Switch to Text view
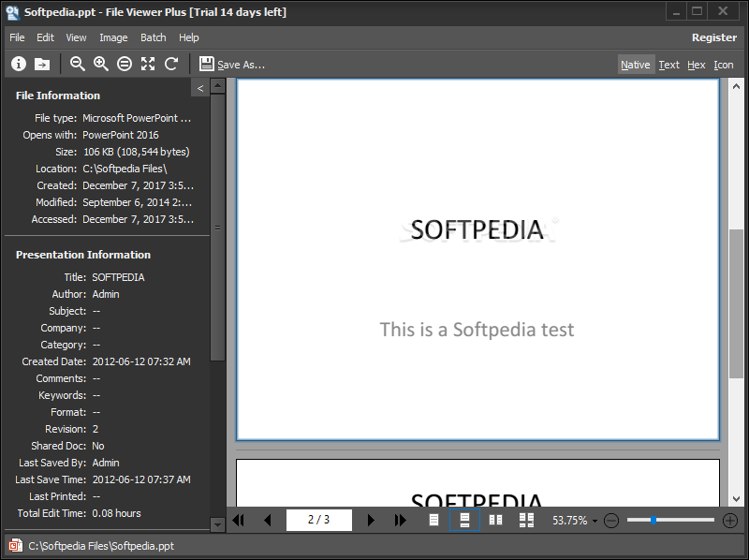Screen dimensions: 749x560 coord(668,65)
